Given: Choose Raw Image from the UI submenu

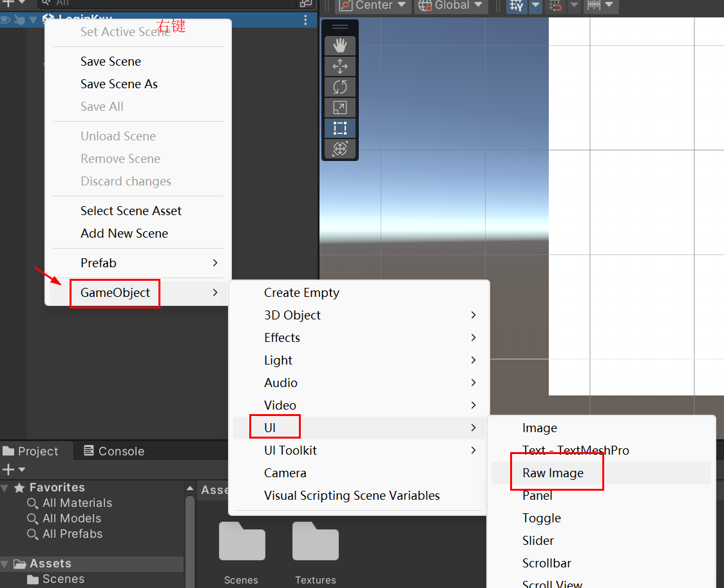Looking at the screenshot, I should tap(553, 473).
